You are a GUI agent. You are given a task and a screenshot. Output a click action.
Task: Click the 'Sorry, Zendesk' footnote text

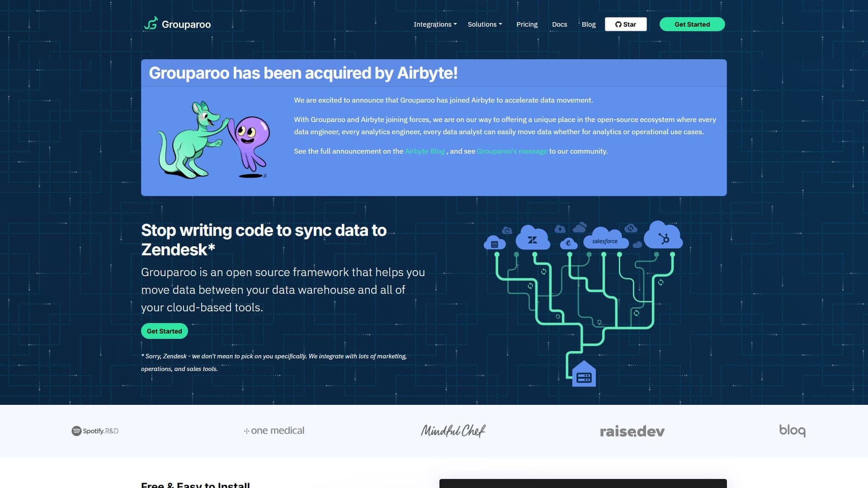274,362
